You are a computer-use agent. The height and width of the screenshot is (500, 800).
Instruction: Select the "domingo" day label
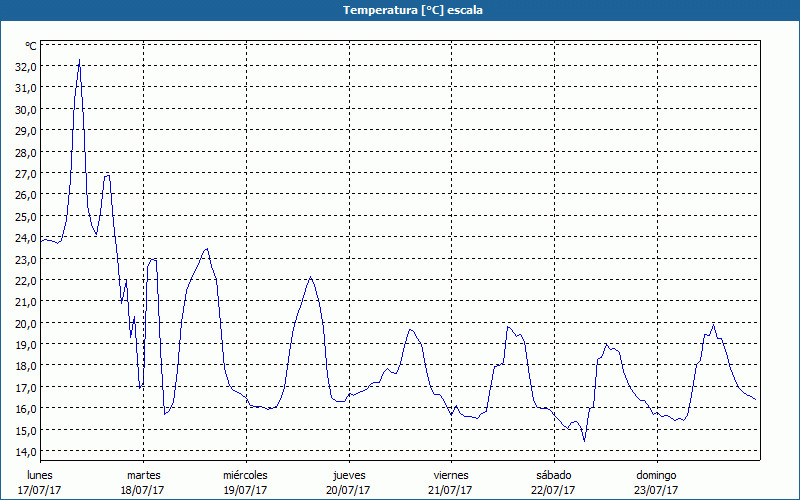pyautogui.click(x=656, y=475)
